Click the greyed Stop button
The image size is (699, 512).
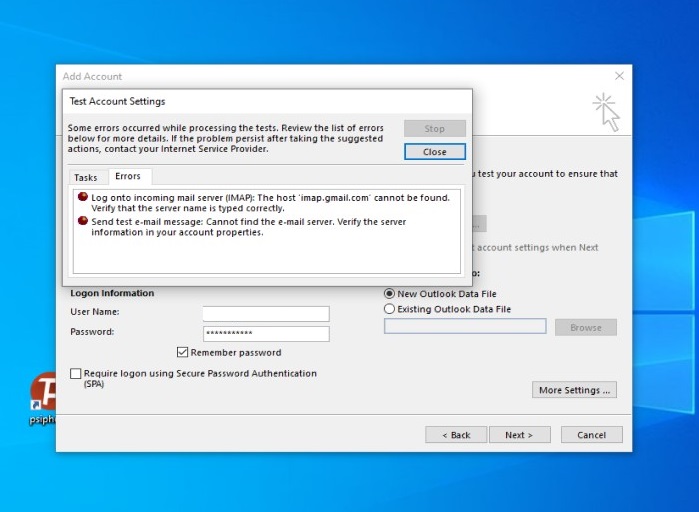pyautogui.click(x=435, y=128)
